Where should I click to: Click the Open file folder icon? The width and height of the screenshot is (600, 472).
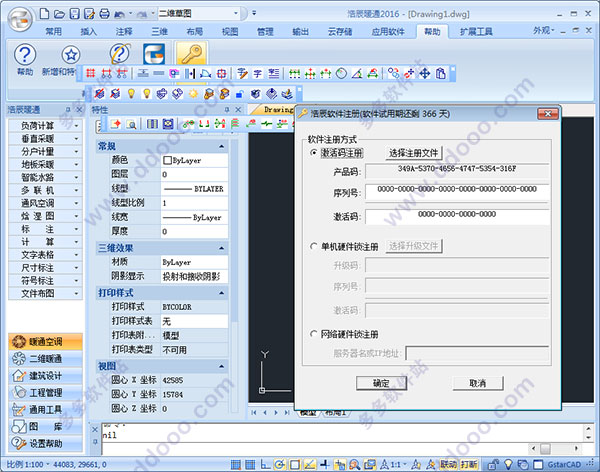point(59,14)
